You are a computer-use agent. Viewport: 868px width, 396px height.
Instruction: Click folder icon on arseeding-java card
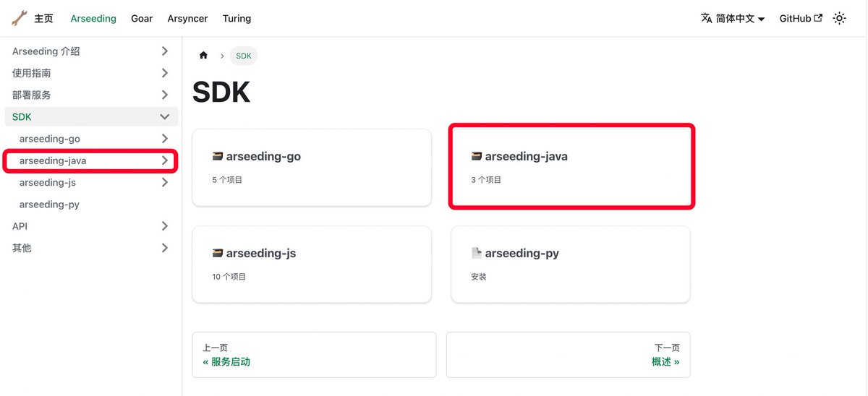coord(476,156)
